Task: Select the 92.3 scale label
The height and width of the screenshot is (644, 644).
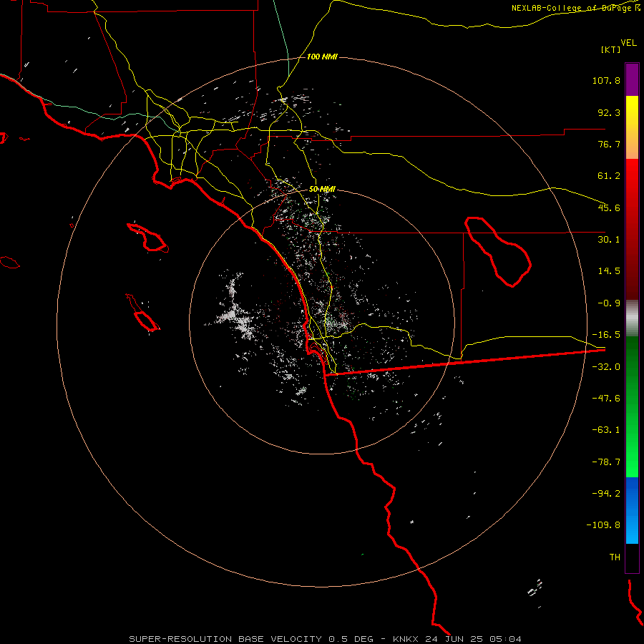Action: (x=609, y=112)
